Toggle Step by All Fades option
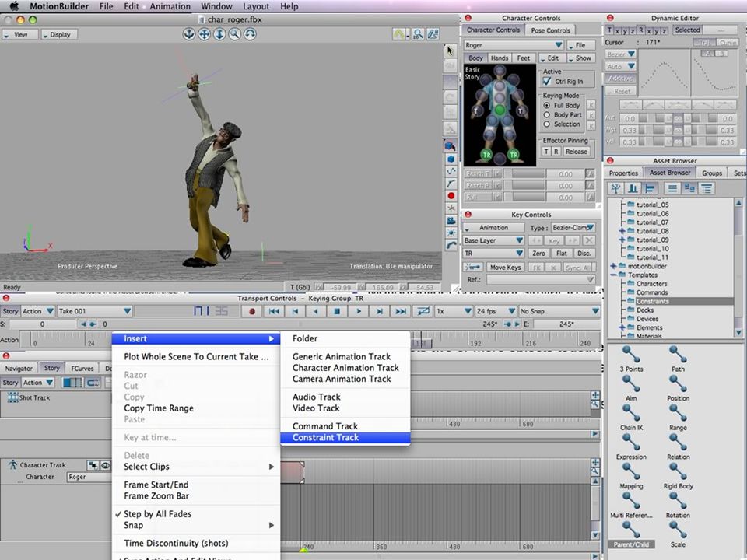 coord(157,514)
